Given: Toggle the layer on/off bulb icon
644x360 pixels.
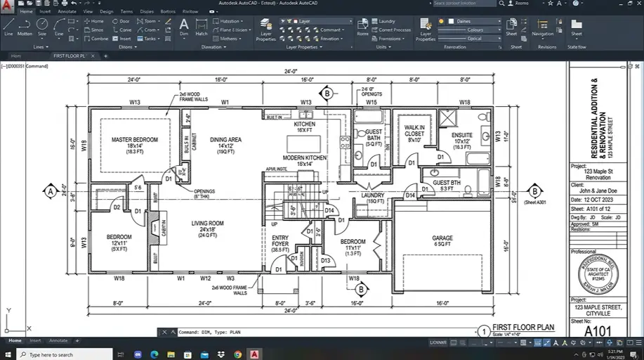Looking at the screenshot, I should click(x=441, y=21).
